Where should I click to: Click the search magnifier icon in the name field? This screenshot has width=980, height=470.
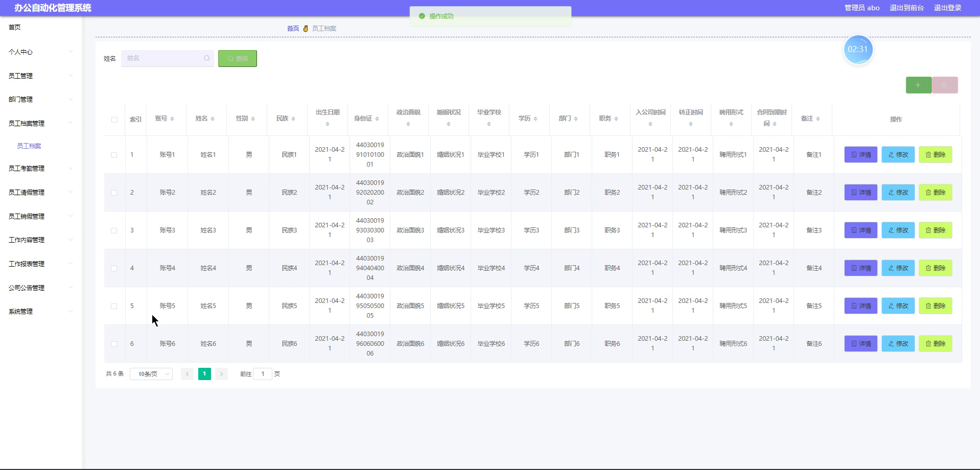[207, 58]
